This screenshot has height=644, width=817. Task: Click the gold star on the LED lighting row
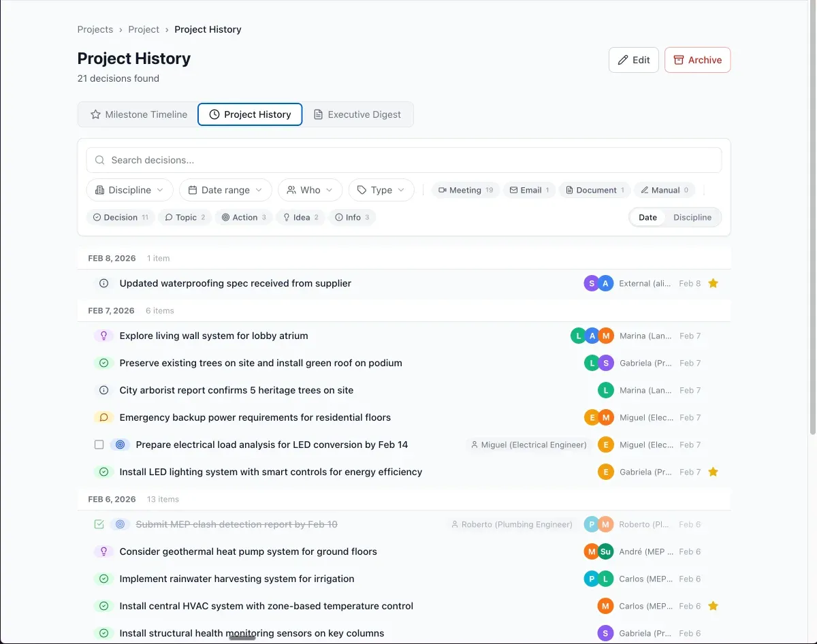coord(713,472)
